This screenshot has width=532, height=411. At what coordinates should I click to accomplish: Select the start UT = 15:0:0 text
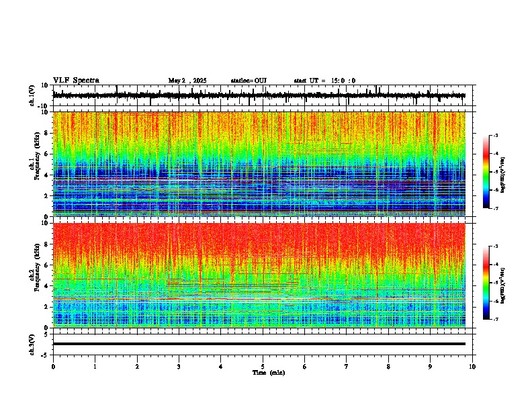tap(324, 81)
